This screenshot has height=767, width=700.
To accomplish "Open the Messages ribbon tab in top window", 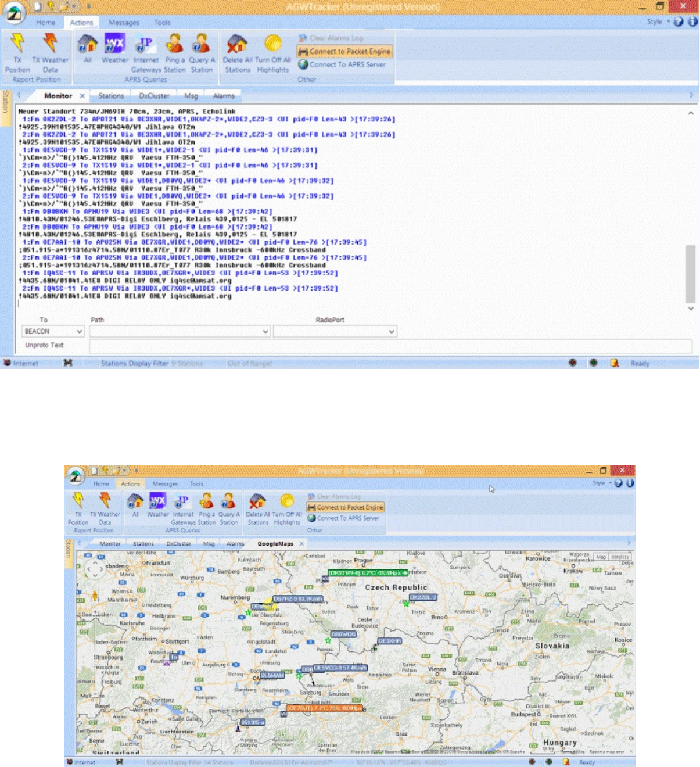I will click(124, 23).
